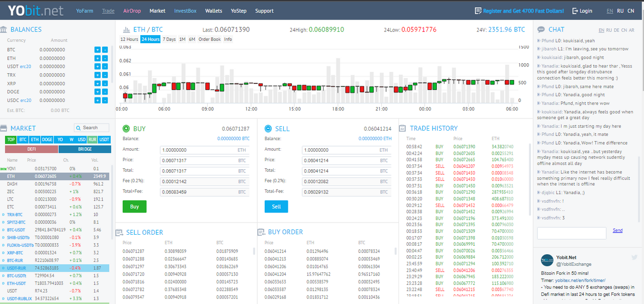This screenshot has height=304, width=644.
Task: Click the USDT erc20 withdraw minus button
Action: (105, 66)
